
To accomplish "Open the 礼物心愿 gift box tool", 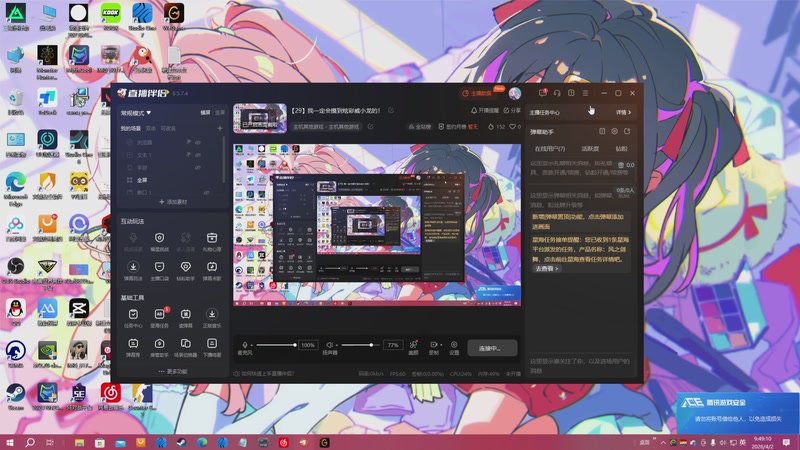I will point(212,238).
